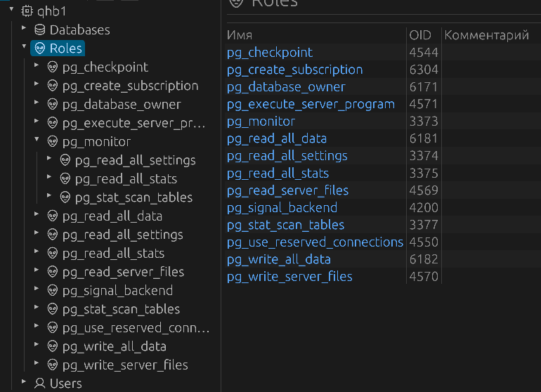
Task: Expand the Databases tree node
Action: click(x=24, y=30)
